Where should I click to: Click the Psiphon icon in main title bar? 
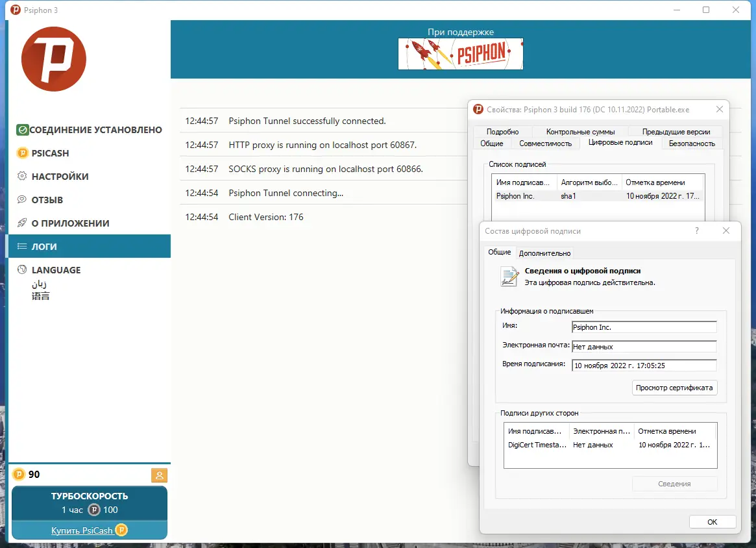[x=16, y=10]
